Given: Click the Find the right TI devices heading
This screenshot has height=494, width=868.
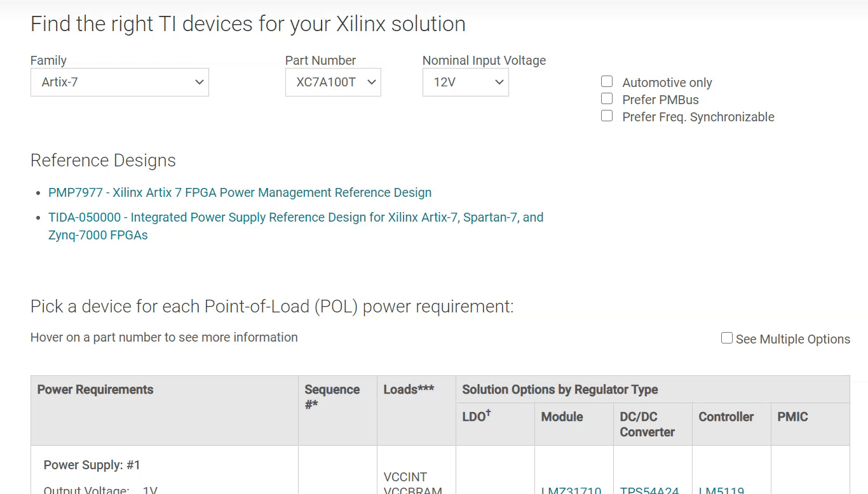Looking at the screenshot, I should click(x=248, y=24).
